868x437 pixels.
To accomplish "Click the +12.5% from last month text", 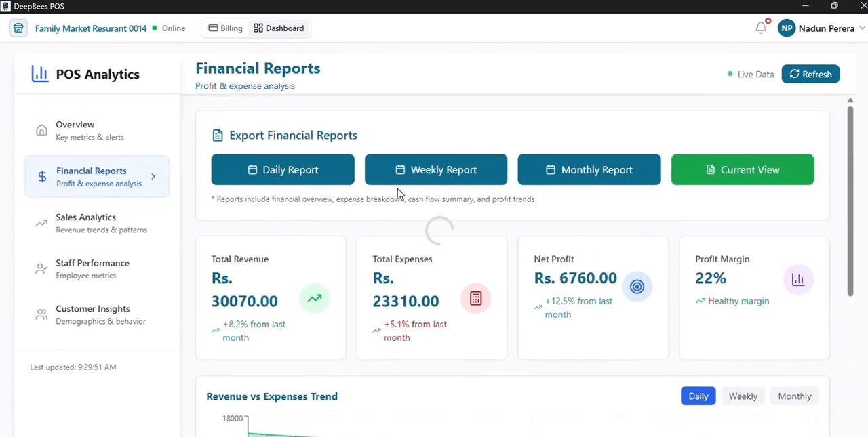I will (x=578, y=308).
